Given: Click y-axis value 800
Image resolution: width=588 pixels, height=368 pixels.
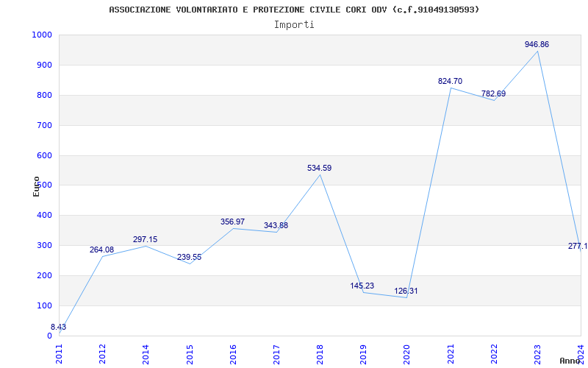Looking at the screenshot, I should 44,95.
